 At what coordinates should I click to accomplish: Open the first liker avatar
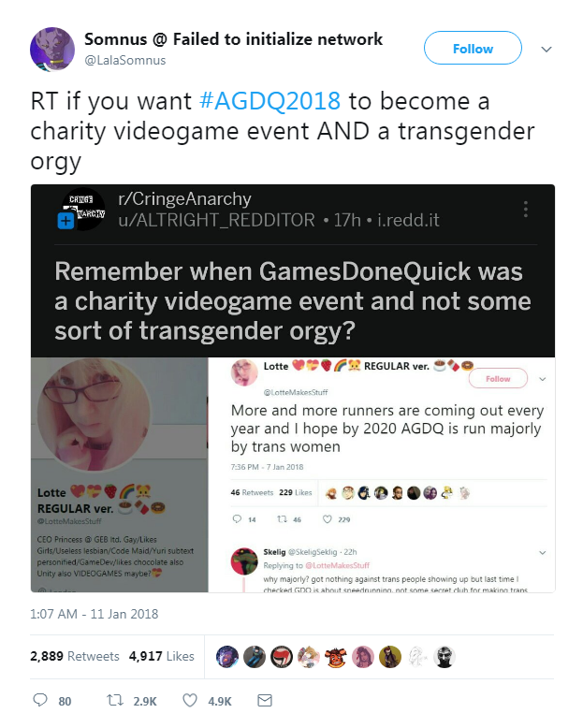point(227,657)
